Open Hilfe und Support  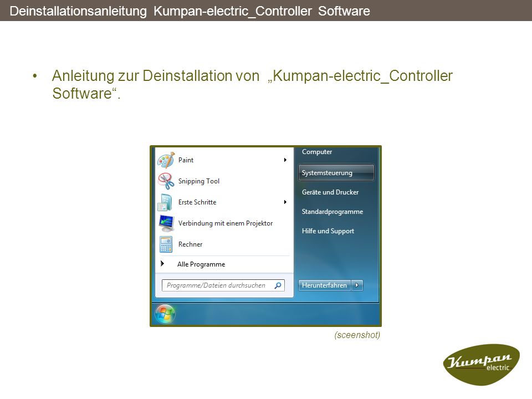click(x=328, y=231)
